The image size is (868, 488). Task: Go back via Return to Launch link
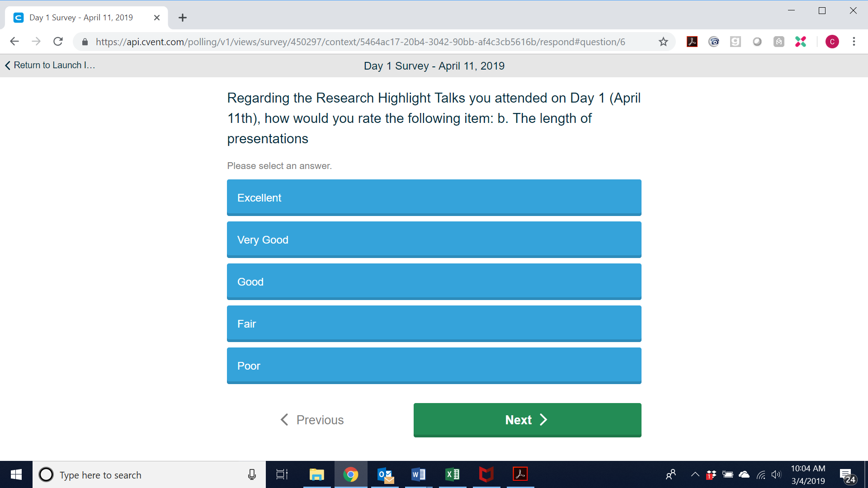pyautogui.click(x=50, y=65)
